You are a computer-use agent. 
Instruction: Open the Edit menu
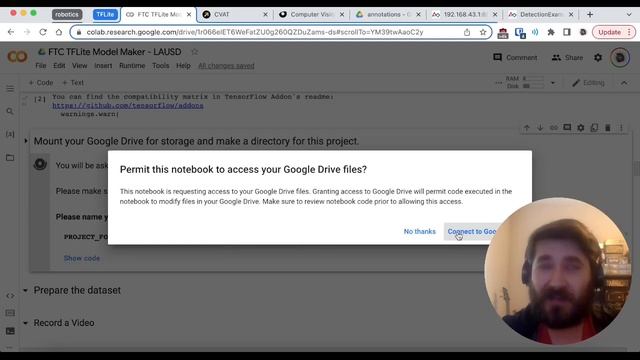tap(59, 66)
